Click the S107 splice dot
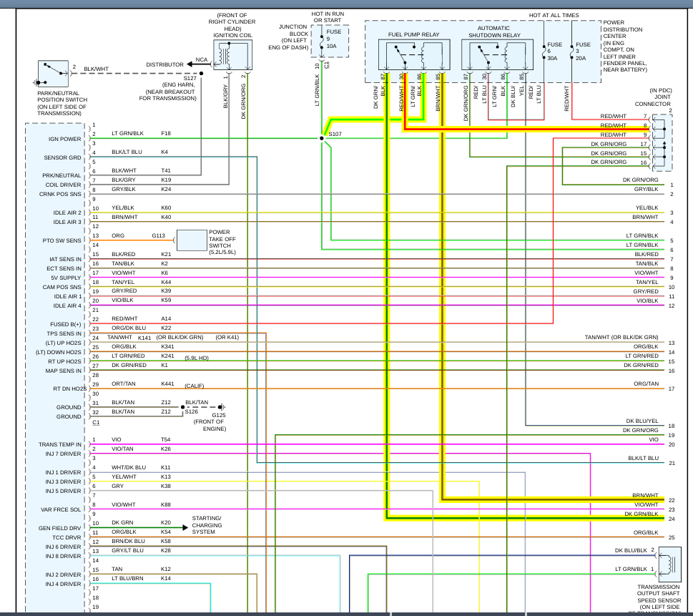Image resolution: width=693 pixels, height=616 pixels. (322, 138)
